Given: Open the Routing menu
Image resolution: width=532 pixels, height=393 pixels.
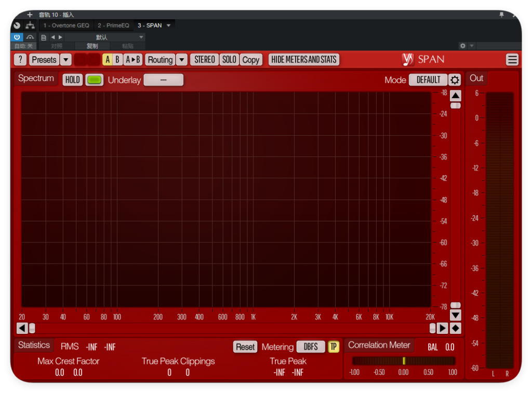Looking at the screenshot, I should click(x=160, y=60).
